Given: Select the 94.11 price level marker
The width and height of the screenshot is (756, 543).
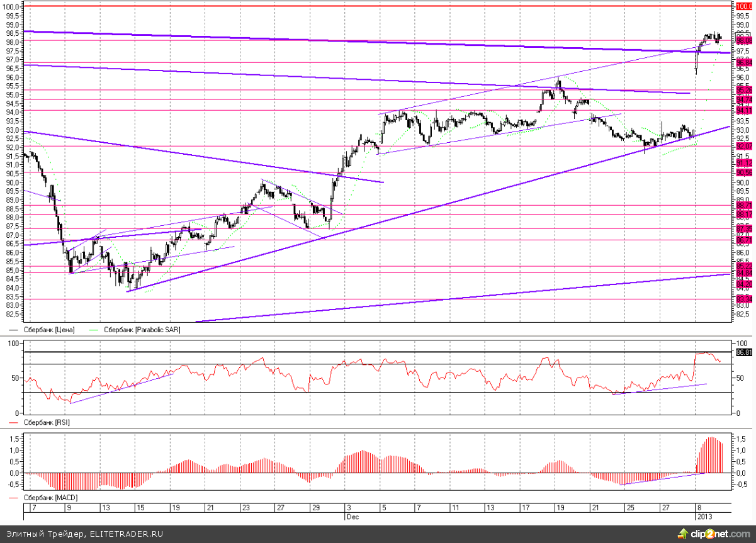Looking at the screenshot, I should (744, 110).
